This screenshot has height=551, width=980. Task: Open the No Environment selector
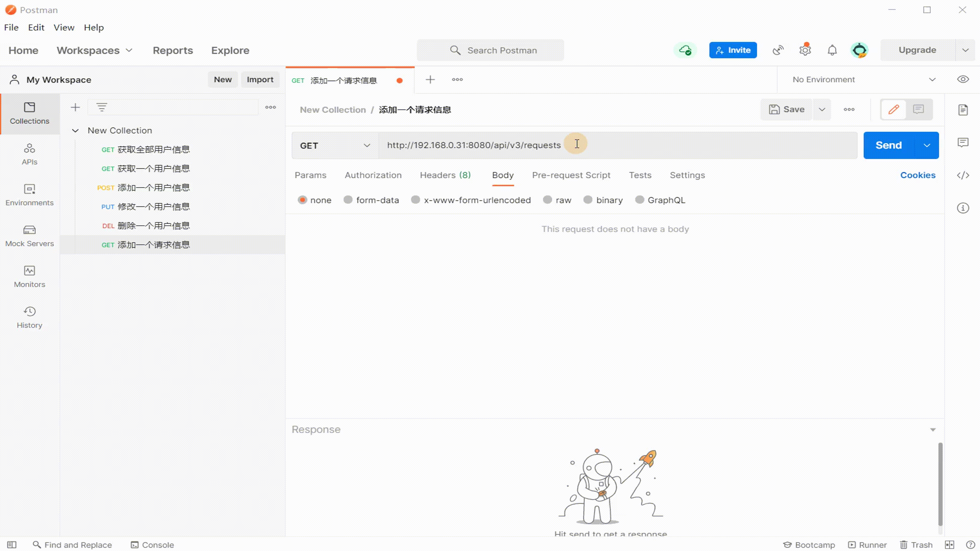(x=864, y=80)
